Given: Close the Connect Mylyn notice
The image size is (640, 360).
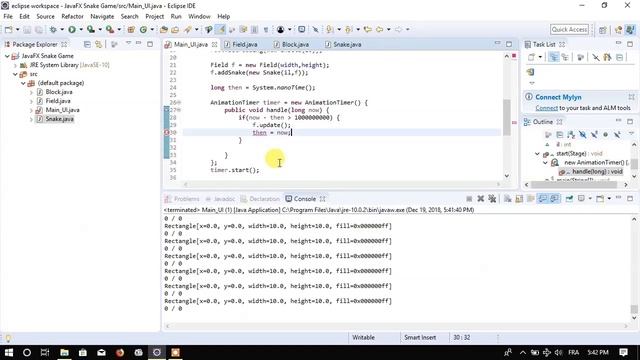Looking at the screenshot, I should coord(631,97).
